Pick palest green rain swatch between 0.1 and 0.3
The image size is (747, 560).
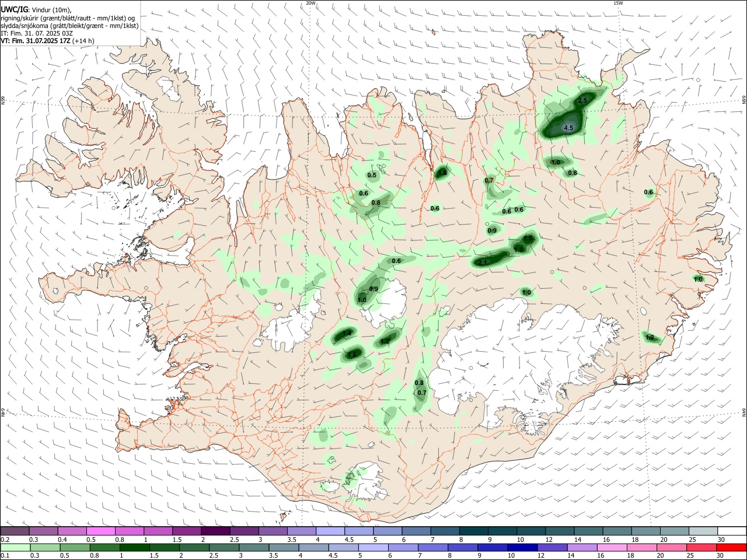click(15, 547)
